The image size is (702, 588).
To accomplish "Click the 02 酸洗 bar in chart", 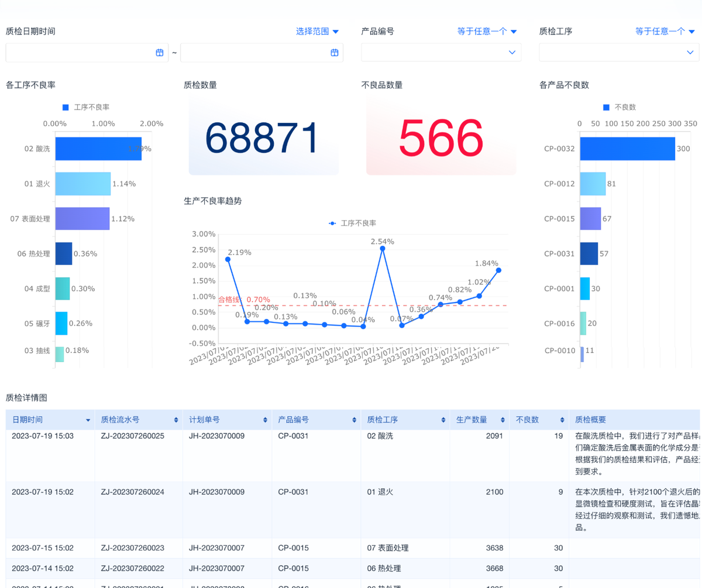I will [98, 149].
